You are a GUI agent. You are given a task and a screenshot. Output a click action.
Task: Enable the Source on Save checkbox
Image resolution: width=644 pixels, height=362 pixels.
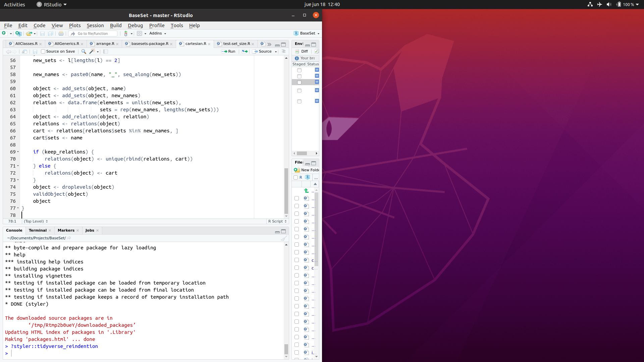[43, 52]
